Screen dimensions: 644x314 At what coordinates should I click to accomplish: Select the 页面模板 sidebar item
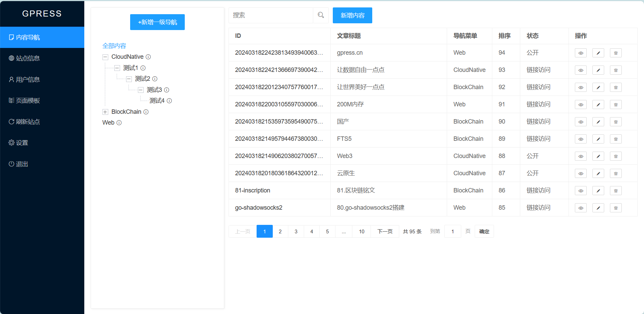pos(28,100)
